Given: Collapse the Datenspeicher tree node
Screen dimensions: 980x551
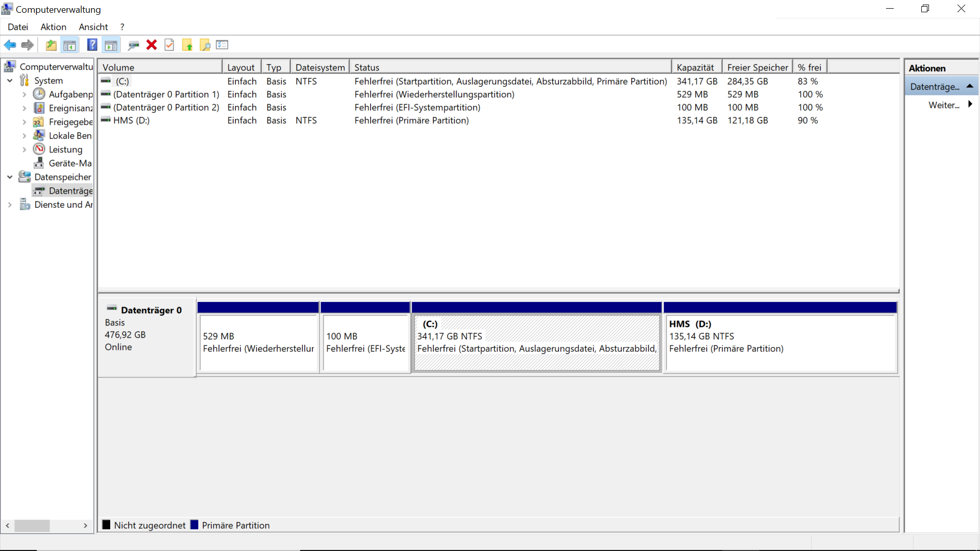Looking at the screenshot, I should (x=10, y=177).
